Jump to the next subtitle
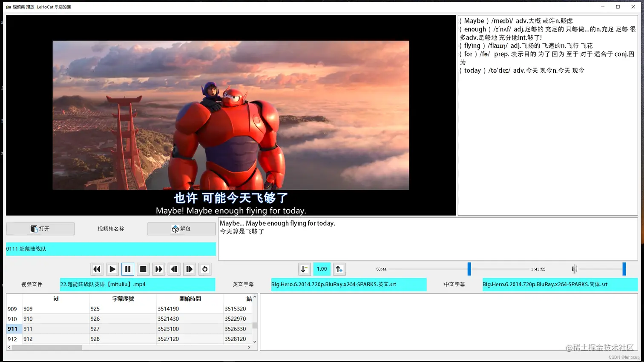Viewport: 644px width, 362px height. tap(190, 269)
